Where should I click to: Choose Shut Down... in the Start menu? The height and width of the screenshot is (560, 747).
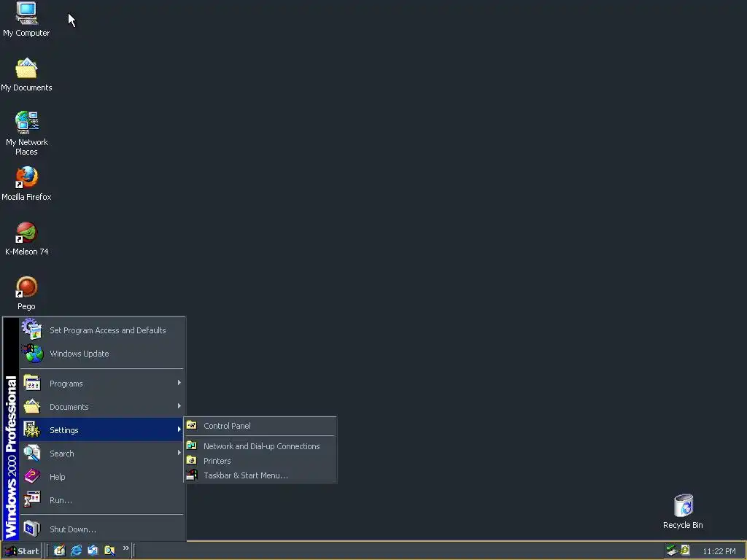click(101, 529)
